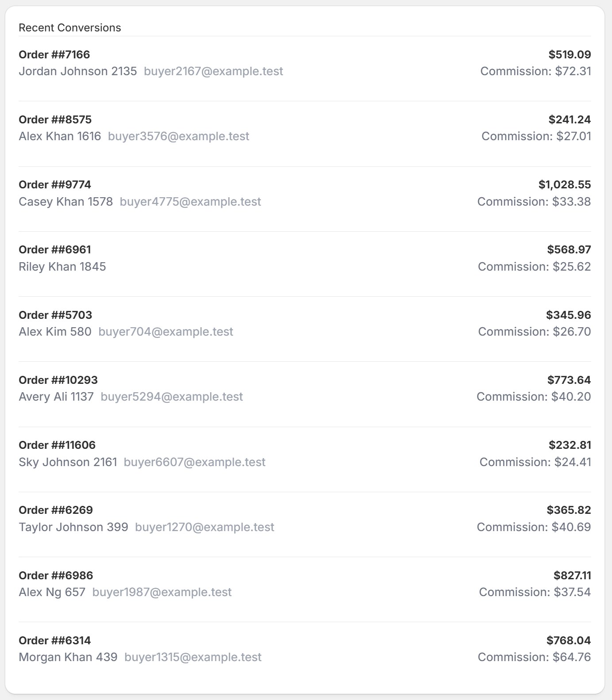Click customer Avery Ali 1137
This screenshot has width=612, height=700.
pos(56,397)
